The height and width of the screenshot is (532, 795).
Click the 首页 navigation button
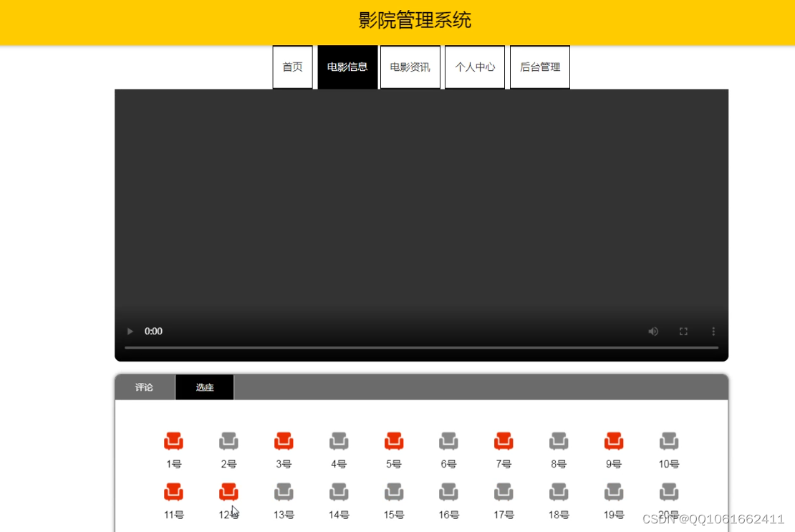coord(292,67)
